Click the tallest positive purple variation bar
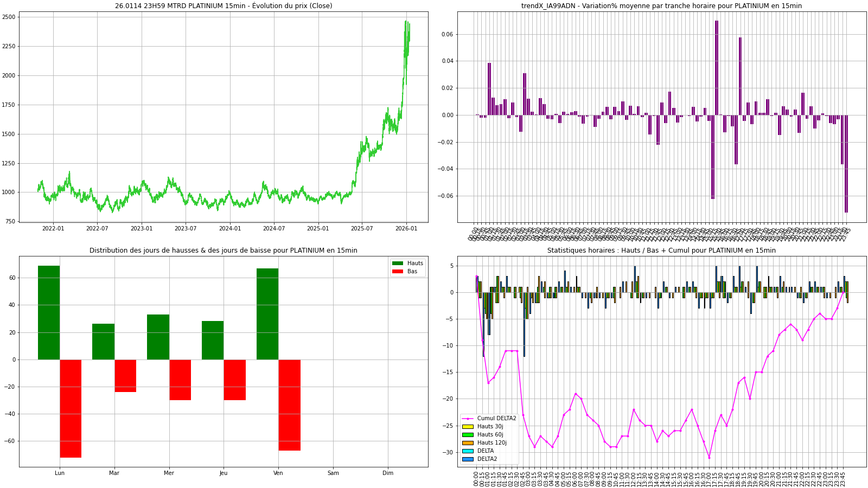Screen dimensions: 868x488 [x=716, y=68]
